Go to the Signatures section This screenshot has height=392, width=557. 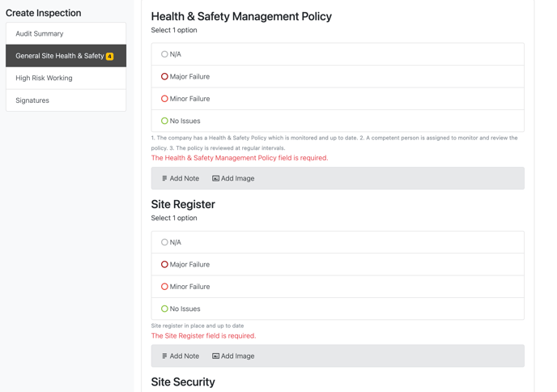click(x=66, y=100)
